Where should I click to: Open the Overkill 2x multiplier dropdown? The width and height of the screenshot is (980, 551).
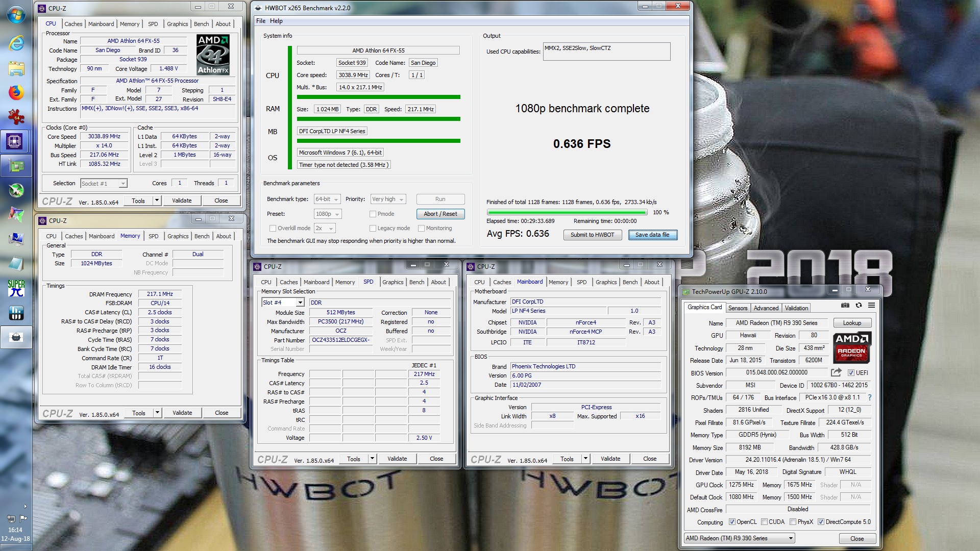pos(324,229)
